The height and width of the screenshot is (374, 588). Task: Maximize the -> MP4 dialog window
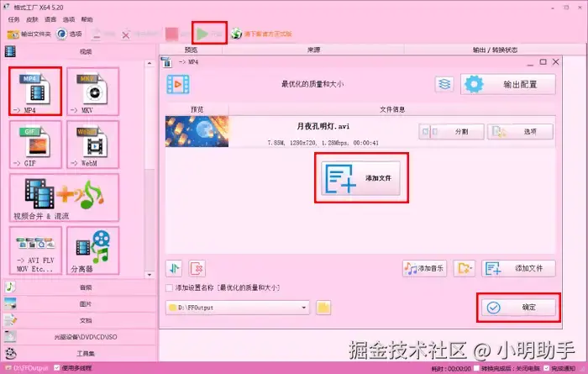543,62
